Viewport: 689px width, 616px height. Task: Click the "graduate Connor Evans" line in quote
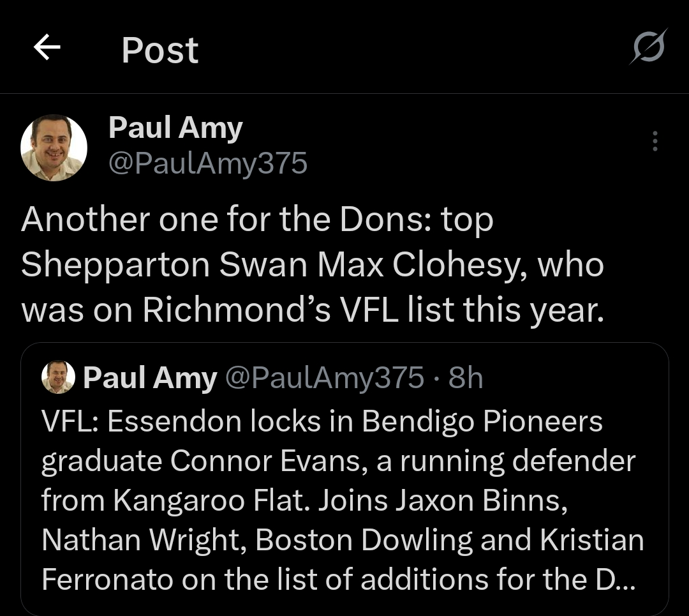[338, 462]
